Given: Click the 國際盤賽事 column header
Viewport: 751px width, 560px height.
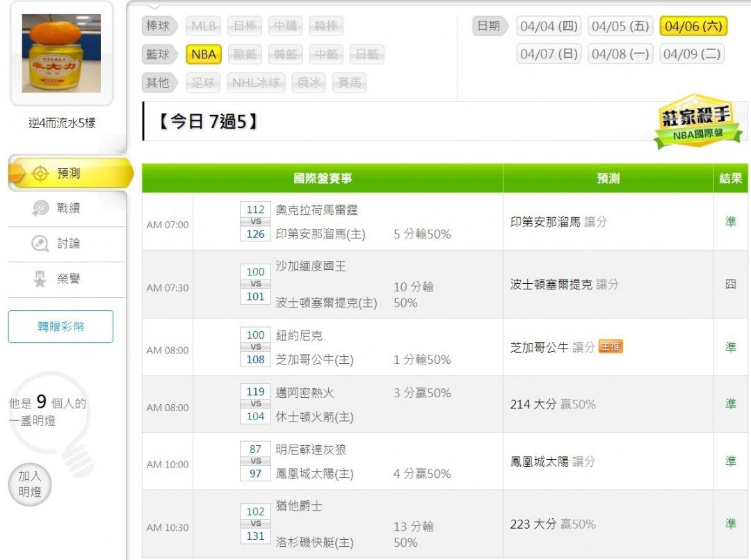Looking at the screenshot, I should pyautogui.click(x=323, y=178).
